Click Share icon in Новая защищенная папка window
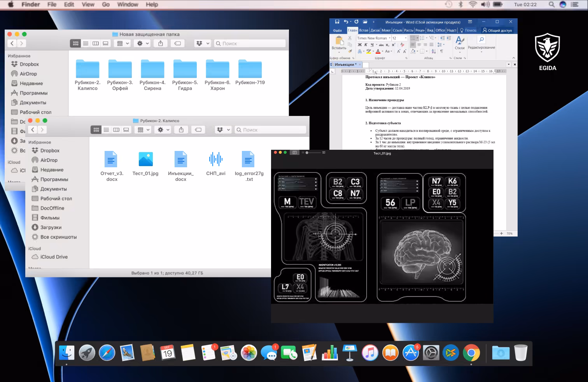This screenshot has width=588, height=382. click(161, 43)
